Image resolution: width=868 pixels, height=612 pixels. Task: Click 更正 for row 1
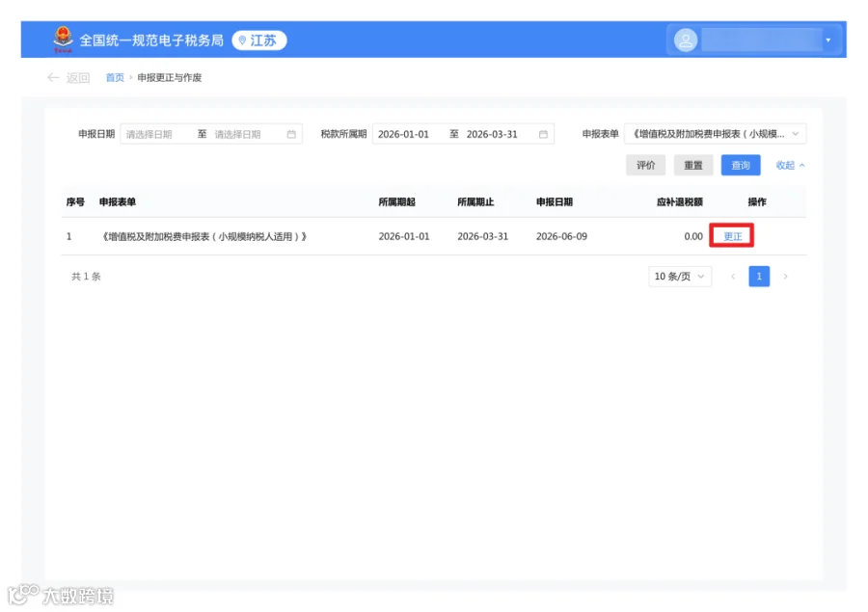pos(732,236)
